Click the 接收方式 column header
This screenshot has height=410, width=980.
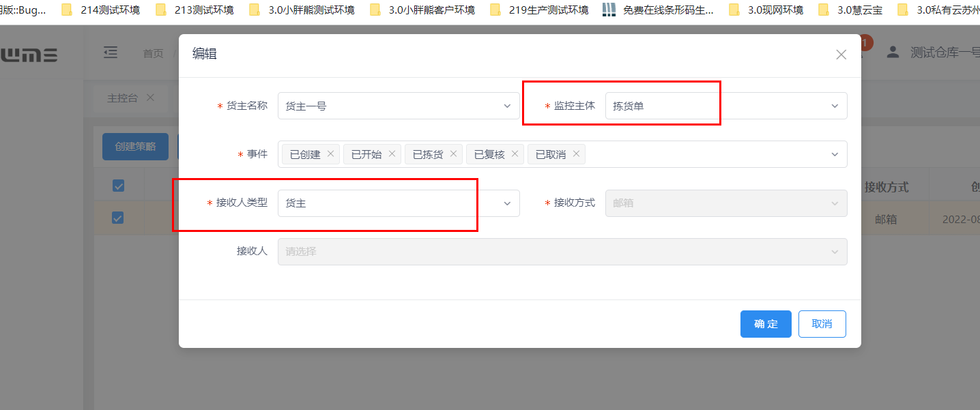(x=886, y=187)
